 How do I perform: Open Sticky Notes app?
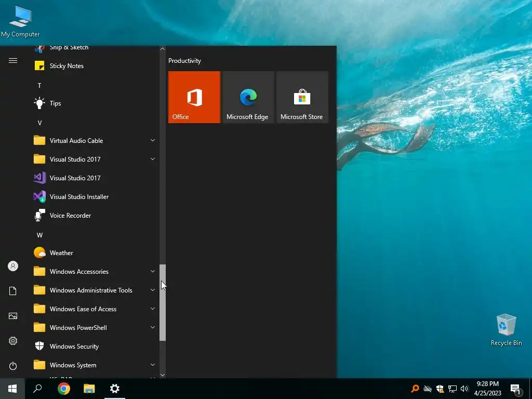95,66
